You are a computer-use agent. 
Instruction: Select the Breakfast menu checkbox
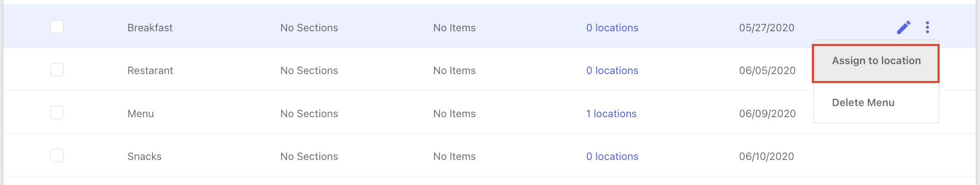click(x=57, y=27)
